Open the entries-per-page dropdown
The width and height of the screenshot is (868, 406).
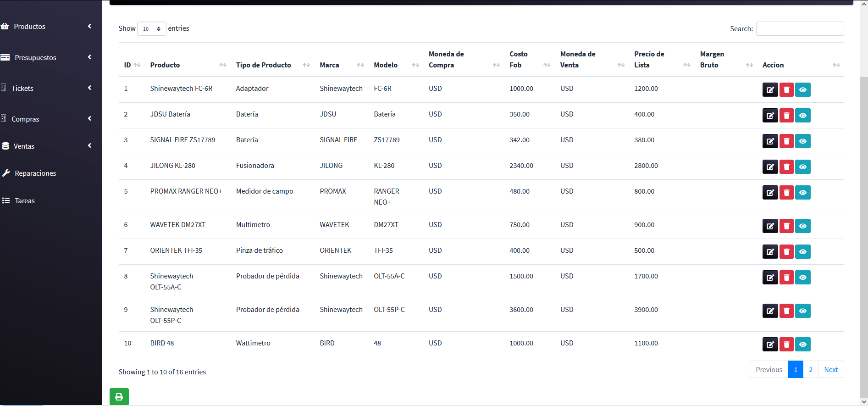(152, 29)
